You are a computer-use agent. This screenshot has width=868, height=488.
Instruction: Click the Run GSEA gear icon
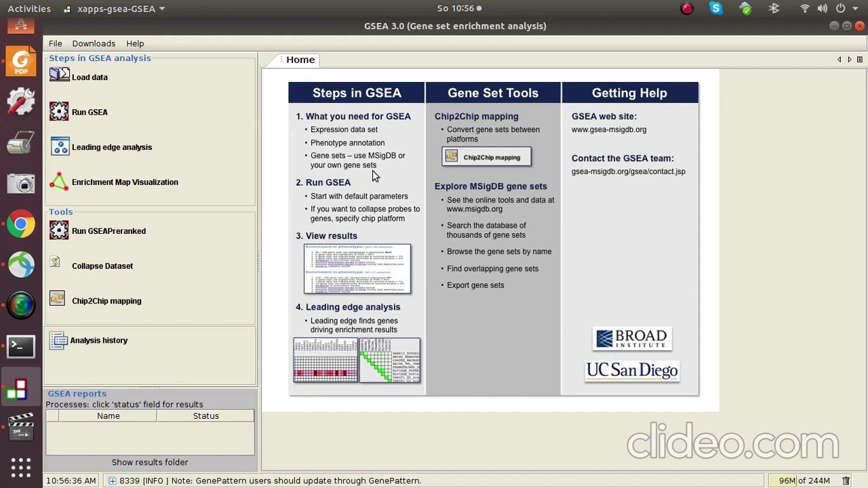click(x=59, y=111)
